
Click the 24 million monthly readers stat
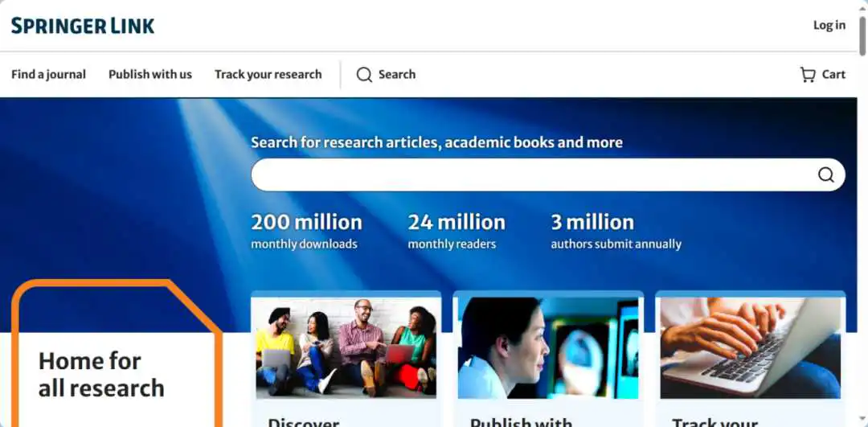[x=457, y=231]
